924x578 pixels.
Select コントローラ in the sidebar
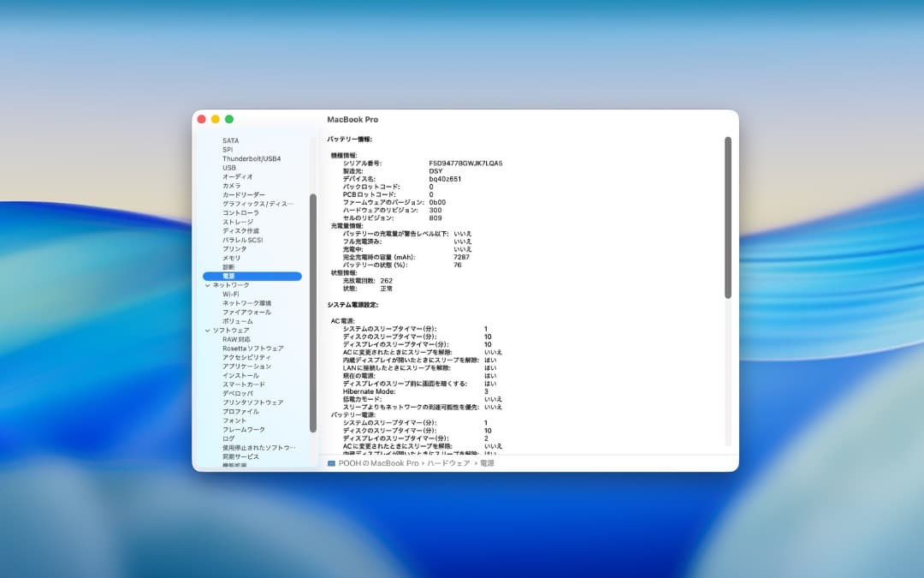(x=240, y=213)
